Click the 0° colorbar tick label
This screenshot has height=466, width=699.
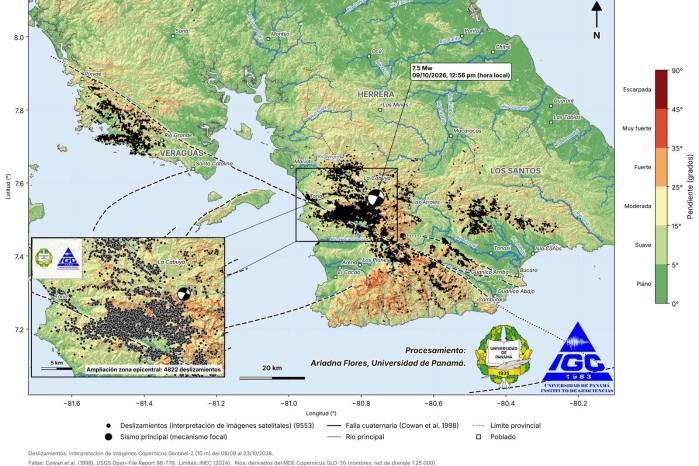[x=675, y=304]
